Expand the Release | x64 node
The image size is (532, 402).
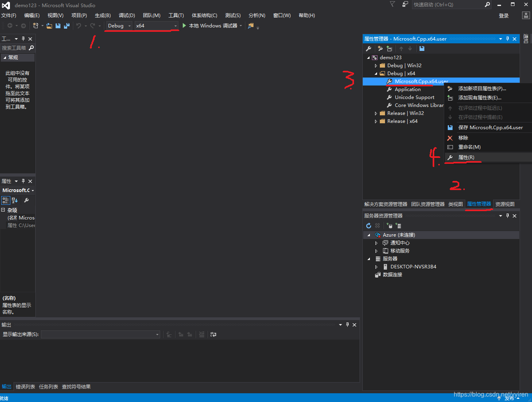376,121
